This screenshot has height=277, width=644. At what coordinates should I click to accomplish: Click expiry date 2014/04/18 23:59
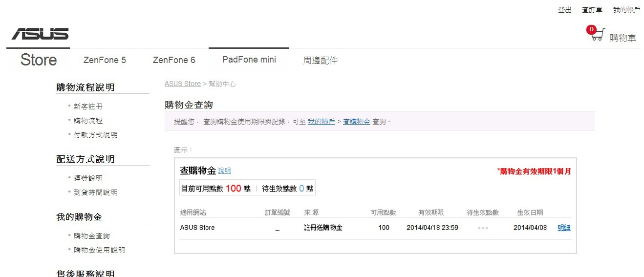pyautogui.click(x=432, y=228)
